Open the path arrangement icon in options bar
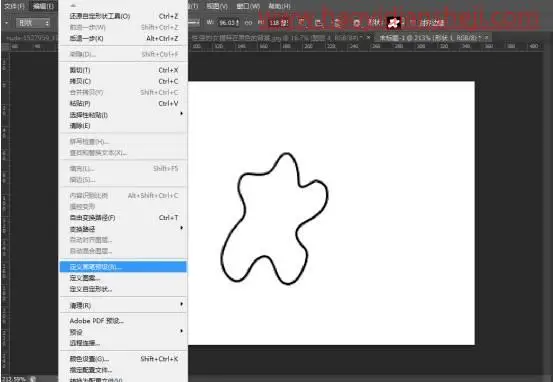Screen dimensions: 553x382 point(337,23)
